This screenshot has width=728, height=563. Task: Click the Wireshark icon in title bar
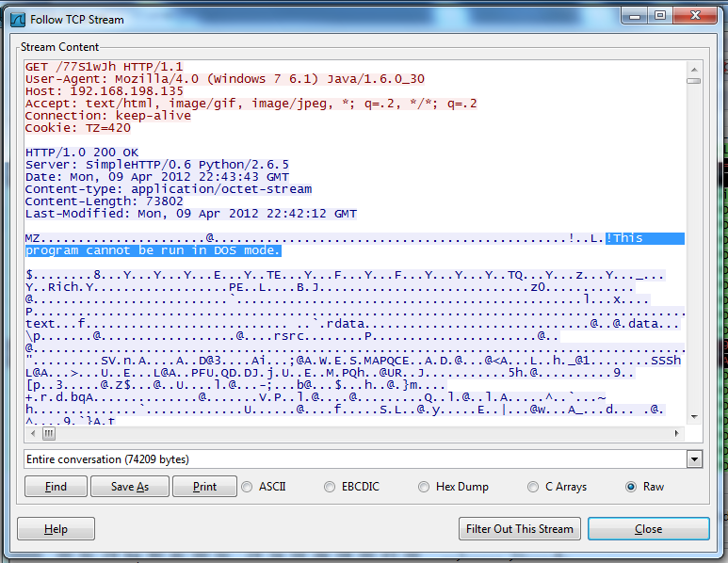18,20
